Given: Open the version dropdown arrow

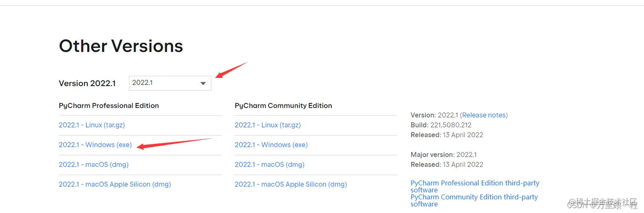Looking at the screenshot, I should point(203,83).
